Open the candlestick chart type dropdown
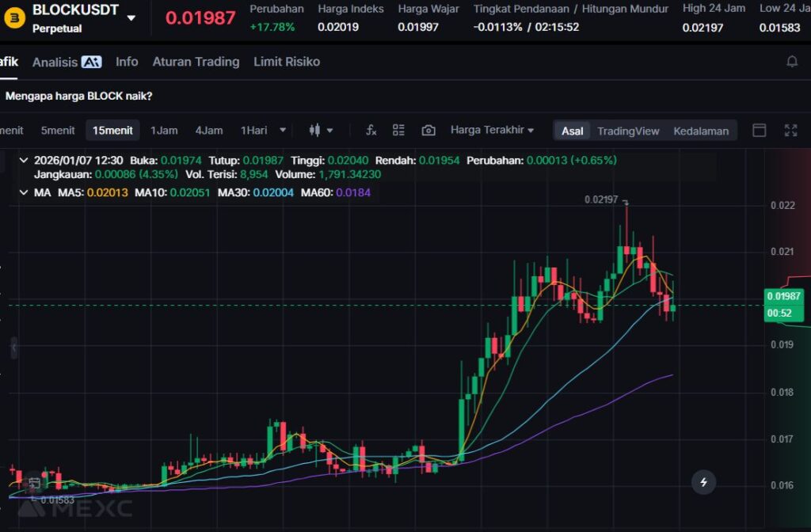 pyautogui.click(x=321, y=131)
